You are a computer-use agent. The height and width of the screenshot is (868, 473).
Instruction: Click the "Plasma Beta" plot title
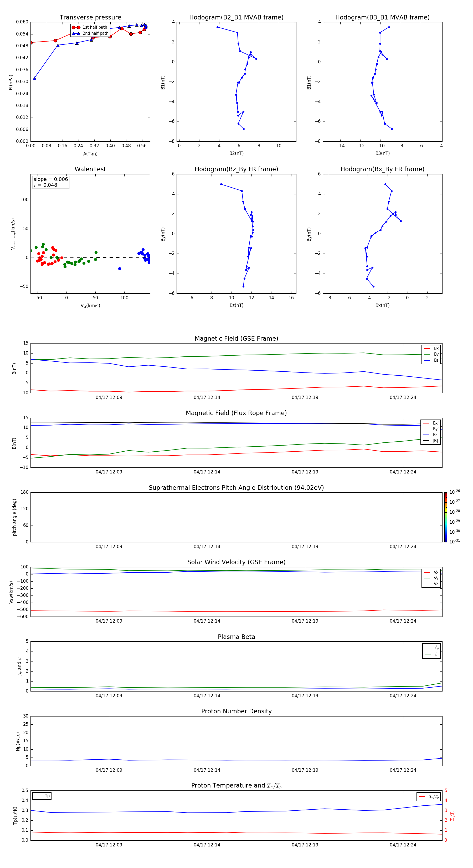(236, 637)
